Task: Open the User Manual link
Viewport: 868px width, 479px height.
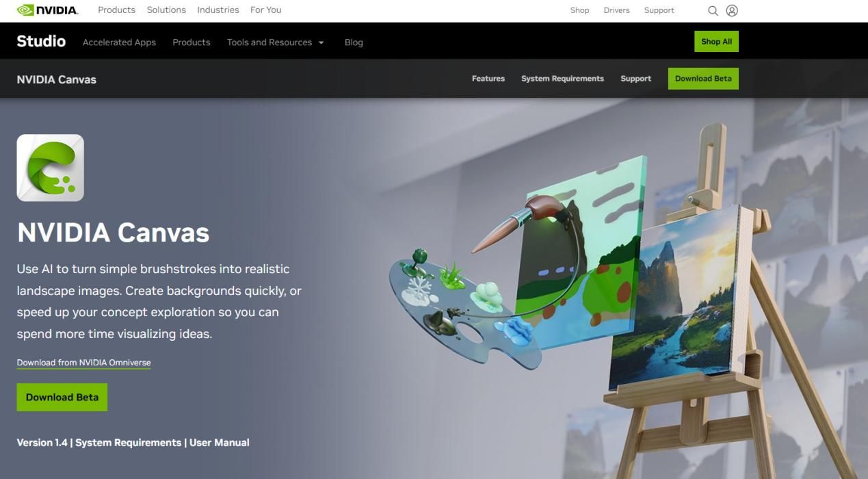Action: 219,443
